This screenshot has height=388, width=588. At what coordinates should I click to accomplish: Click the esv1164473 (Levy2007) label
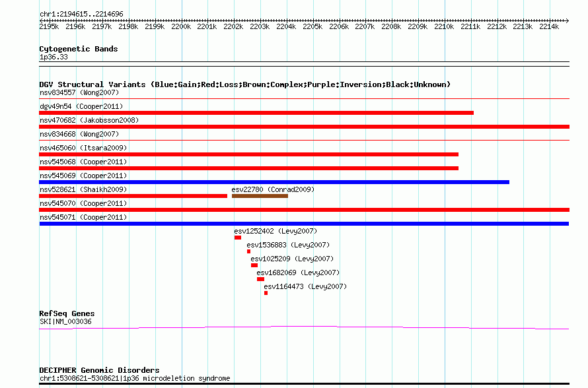point(305,286)
